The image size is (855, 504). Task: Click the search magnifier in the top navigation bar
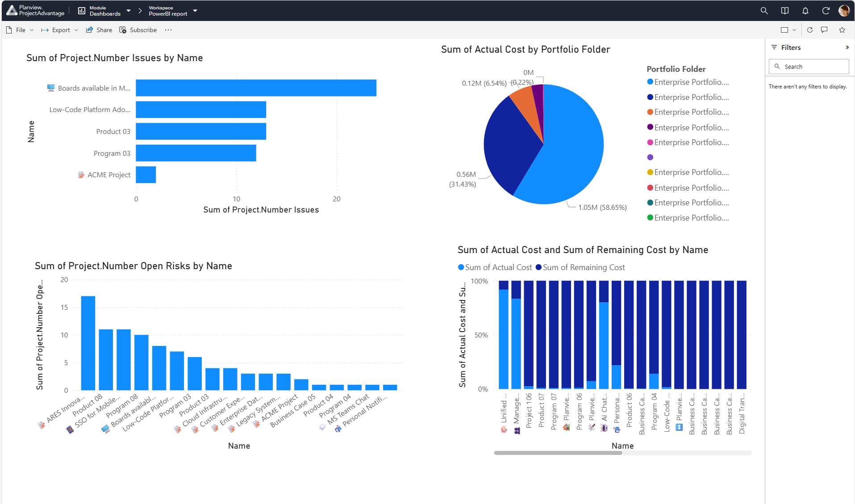pos(764,11)
